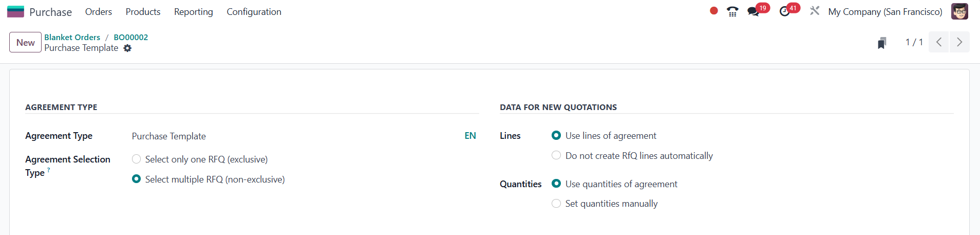Open the debug tools wrench icon
Screen dimensions: 980x235
tap(815, 11)
